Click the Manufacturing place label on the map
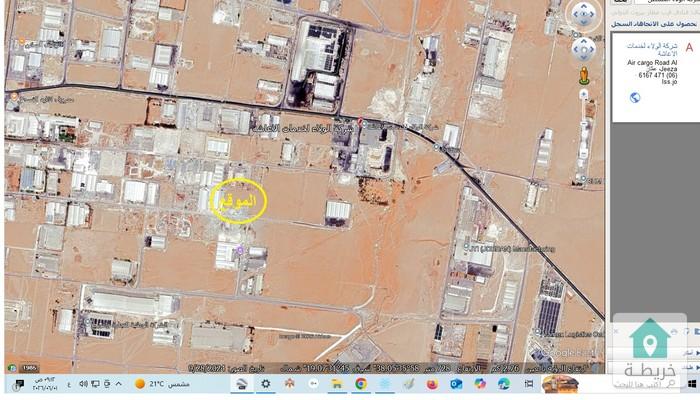Screen dimensions: 700x400 point(514,249)
